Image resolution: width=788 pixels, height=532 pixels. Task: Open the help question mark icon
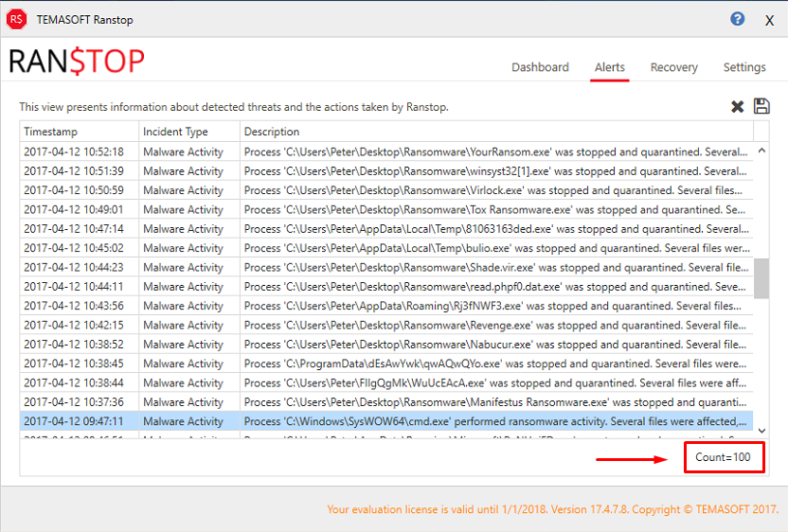pyautogui.click(x=737, y=19)
